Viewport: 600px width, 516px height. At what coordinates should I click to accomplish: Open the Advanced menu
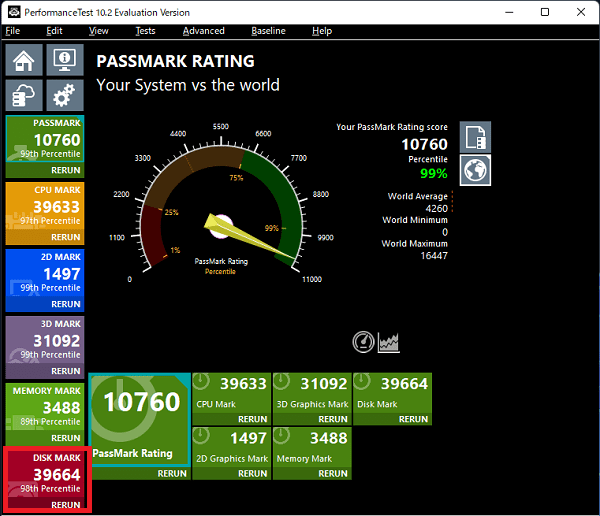pyautogui.click(x=204, y=31)
